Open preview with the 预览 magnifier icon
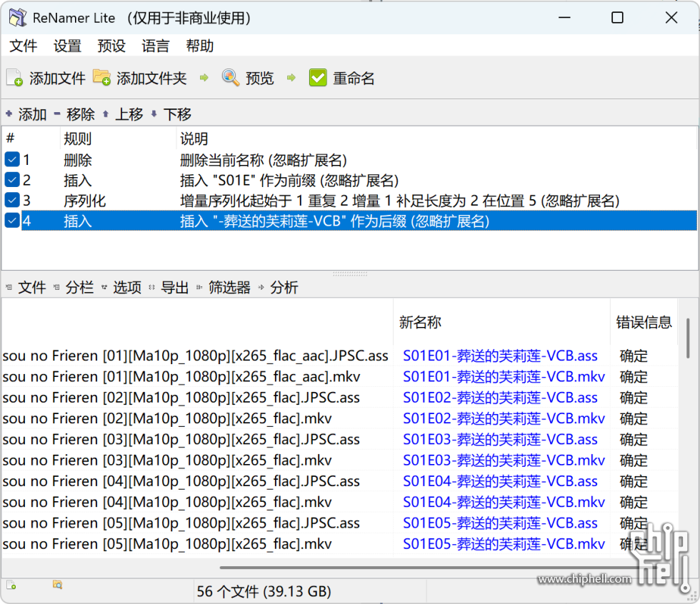 230,78
